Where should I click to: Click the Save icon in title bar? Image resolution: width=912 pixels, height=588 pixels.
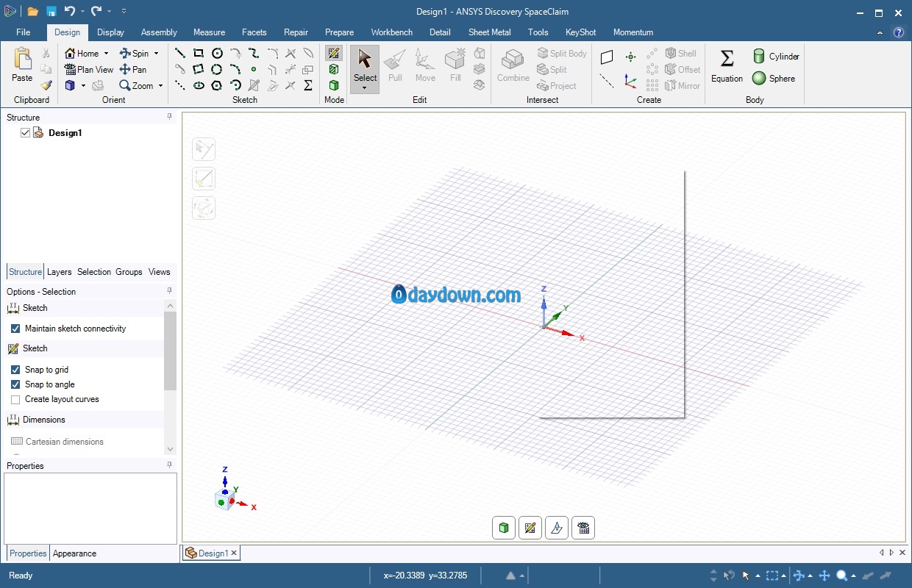click(x=51, y=12)
